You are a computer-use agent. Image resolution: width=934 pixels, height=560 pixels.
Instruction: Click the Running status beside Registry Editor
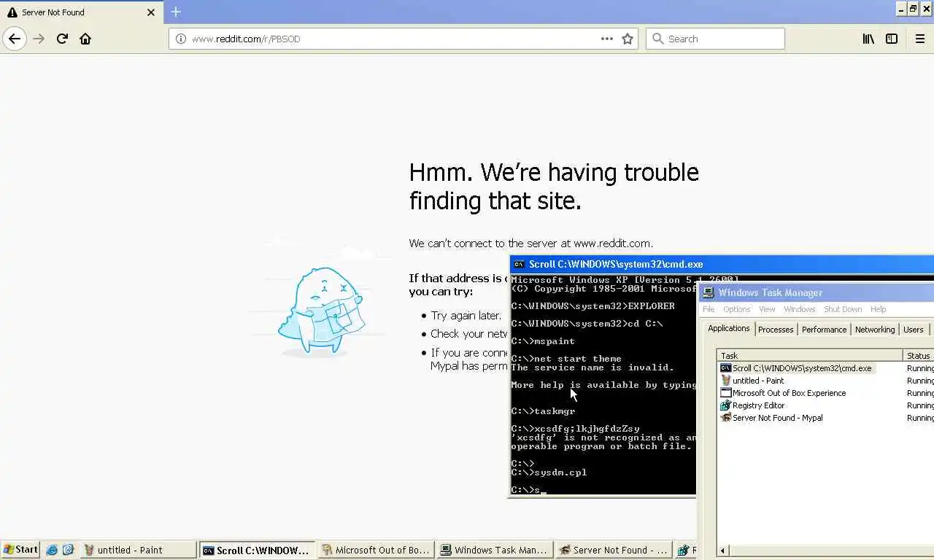(x=920, y=405)
